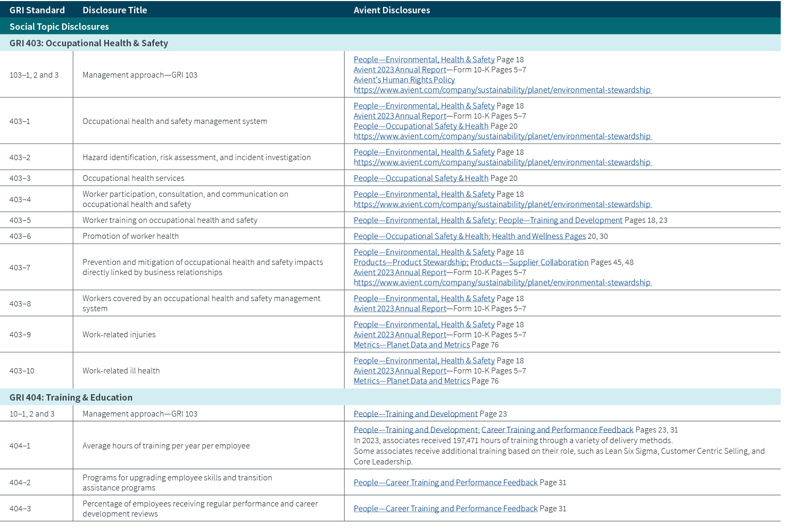Viewport: 789px width, 532px height.
Task: Click Career Training and Performance Feedback under 404–1
Action: (x=557, y=429)
